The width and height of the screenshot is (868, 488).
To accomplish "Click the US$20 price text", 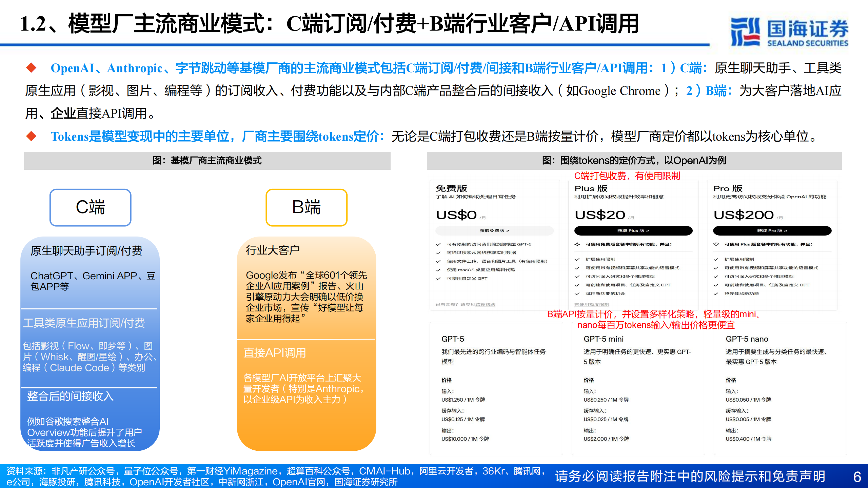I will click(x=600, y=215).
